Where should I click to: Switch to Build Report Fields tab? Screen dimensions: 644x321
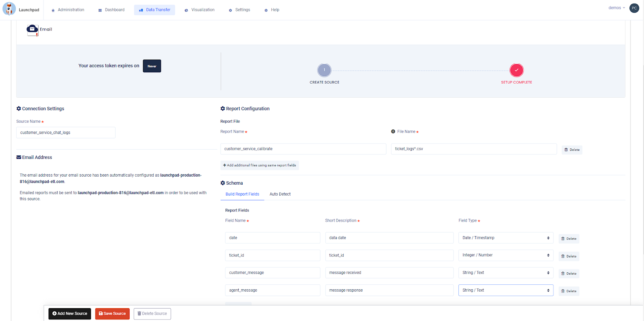point(242,194)
